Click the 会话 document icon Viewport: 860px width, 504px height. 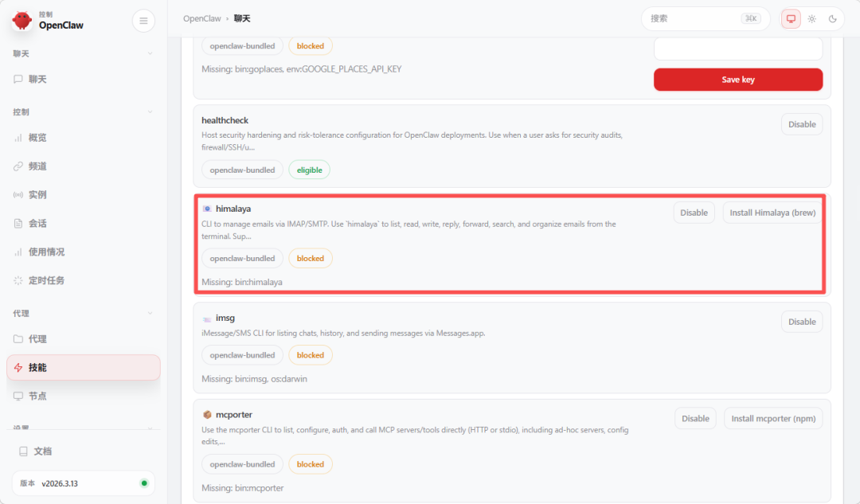[x=18, y=223]
